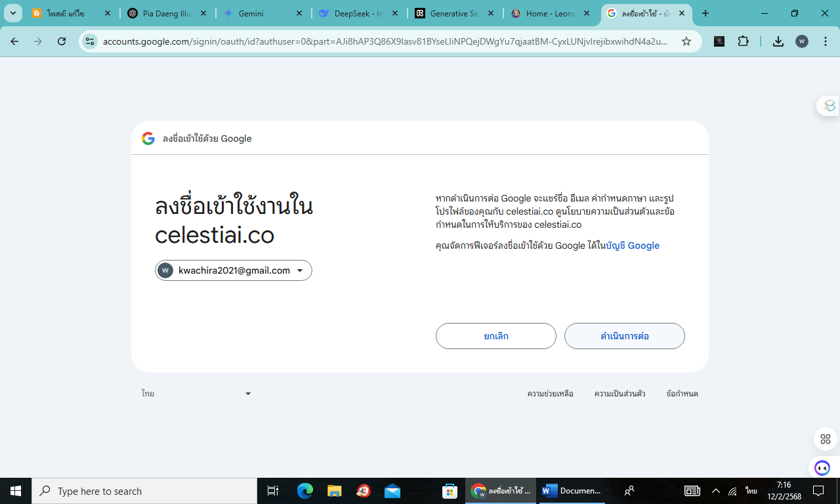Screen dimensions: 840x504
Task: Open File Explorer from the taskbar
Action: point(335,491)
